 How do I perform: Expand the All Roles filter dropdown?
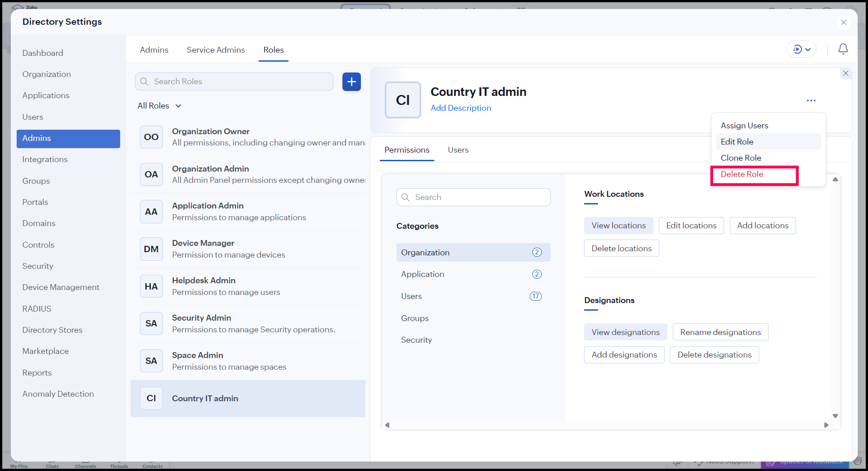pyautogui.click(x=159, y=106)
